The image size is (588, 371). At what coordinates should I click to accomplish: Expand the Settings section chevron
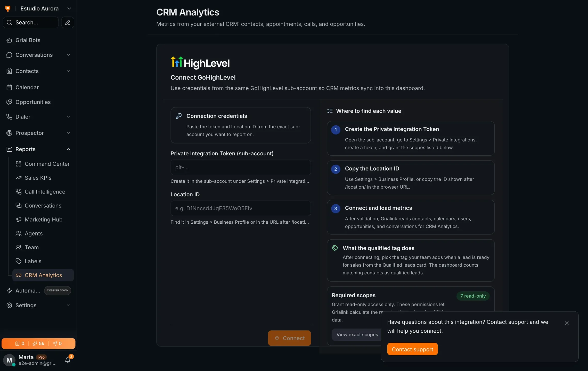coord(68,305)
